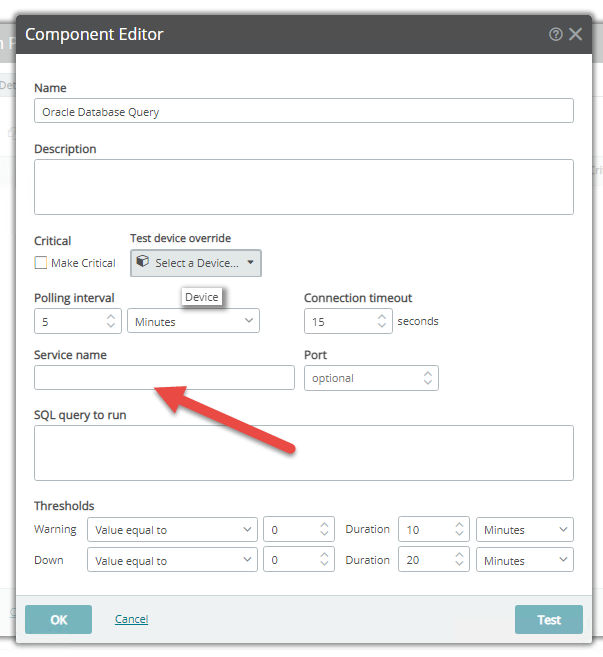The height and width of the screenshot is (657, 603).
Task: Open the Select a Device dropdown
Action: (196, 263)
